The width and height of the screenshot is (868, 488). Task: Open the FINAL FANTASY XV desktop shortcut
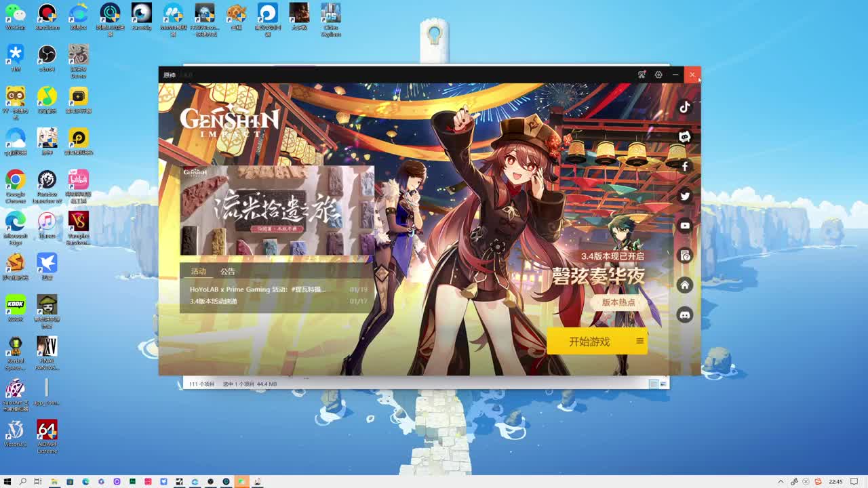pyautogui.click(x=47, y=352)
